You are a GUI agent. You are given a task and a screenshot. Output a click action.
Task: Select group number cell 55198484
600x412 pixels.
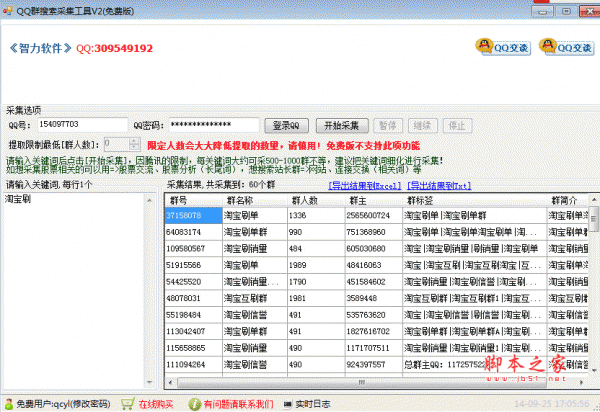click(194, 315)
